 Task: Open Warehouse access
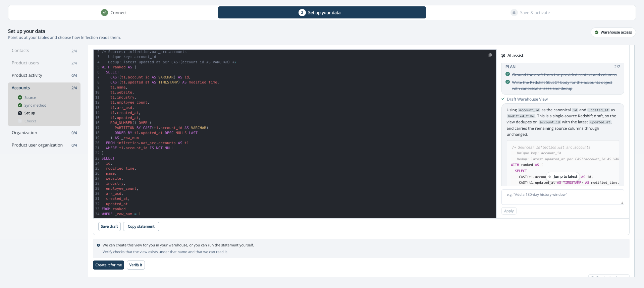pyautogui.click(x=613, y=32)
